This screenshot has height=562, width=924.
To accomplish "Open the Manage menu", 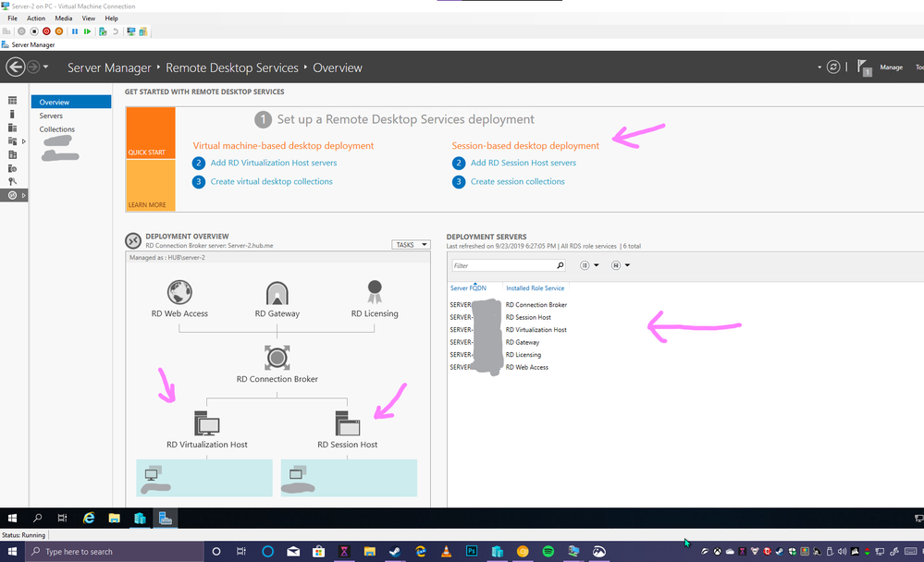I will (x=891, y=67).
